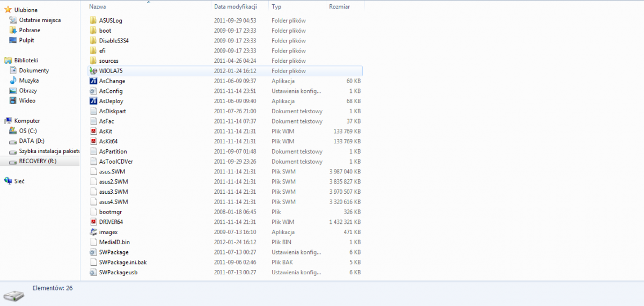644x306 pixels.
Task: Select the AsKit WIM file icon
Action: pyautogui.click(x=93, y=131)
